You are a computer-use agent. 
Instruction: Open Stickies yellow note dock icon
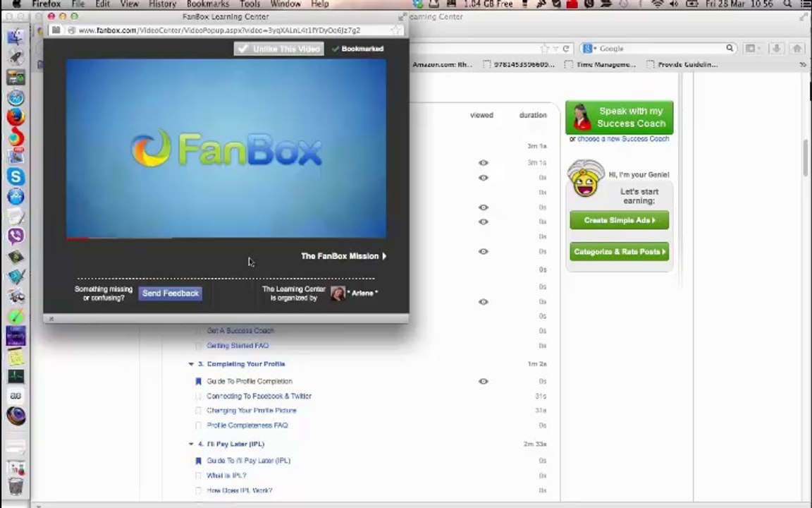[16, 356]
